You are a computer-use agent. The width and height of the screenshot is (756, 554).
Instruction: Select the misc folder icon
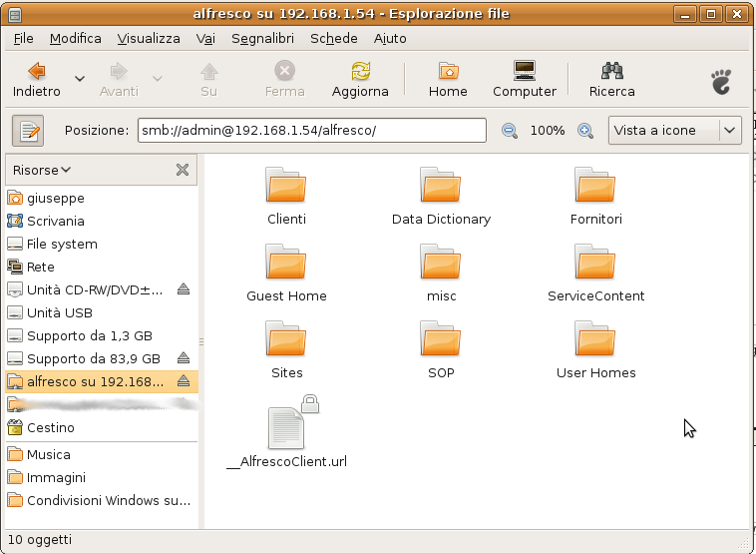click(440, 262)
